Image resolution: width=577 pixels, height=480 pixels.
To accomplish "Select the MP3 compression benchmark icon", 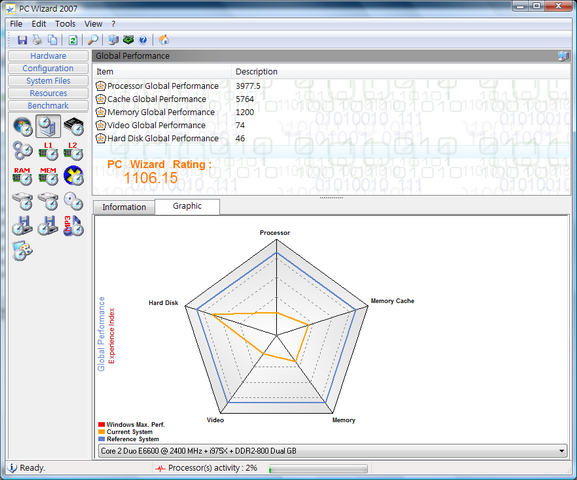I will point(73,226).
